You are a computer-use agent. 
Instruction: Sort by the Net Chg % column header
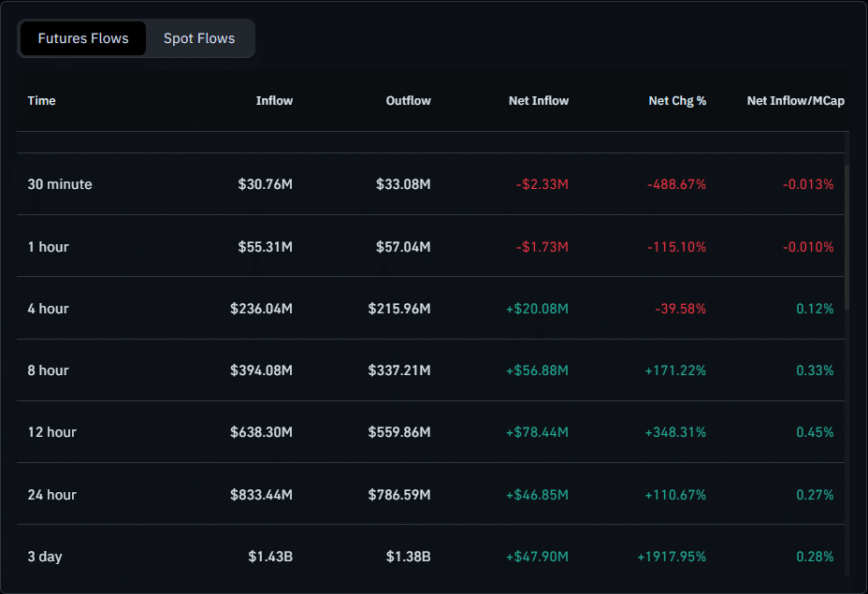pyautogui.click(x=677, y=100)
